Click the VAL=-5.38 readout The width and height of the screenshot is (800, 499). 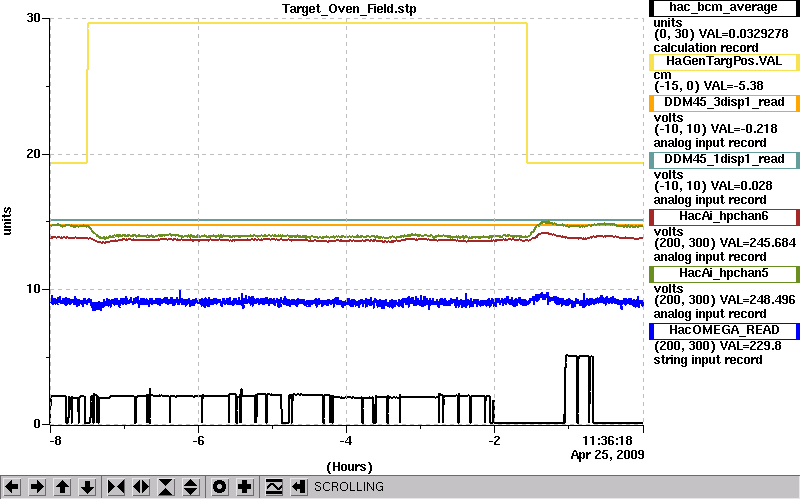[x=735, y=86]
